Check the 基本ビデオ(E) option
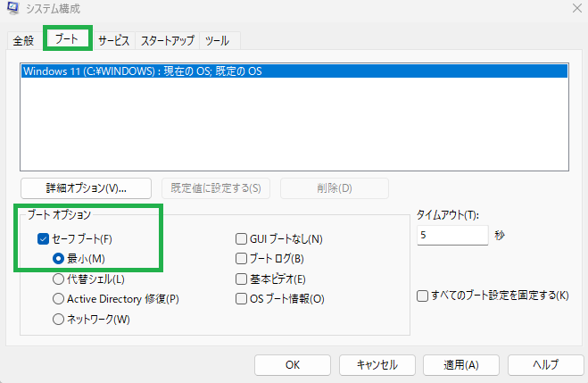Screen dimensions: 588x383 pyautogui.click(x=241, y=279)
